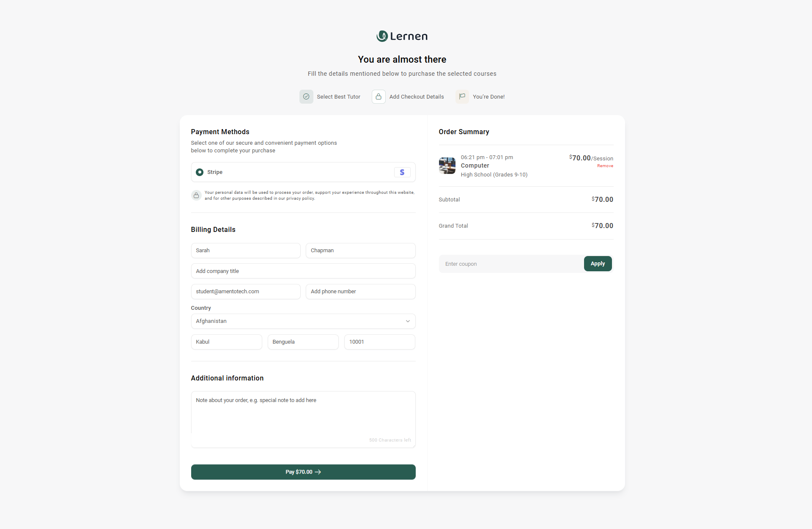Remove the Computer course from the order
The width and height of the screenshot is (812, 529).
tap(605, 165)
